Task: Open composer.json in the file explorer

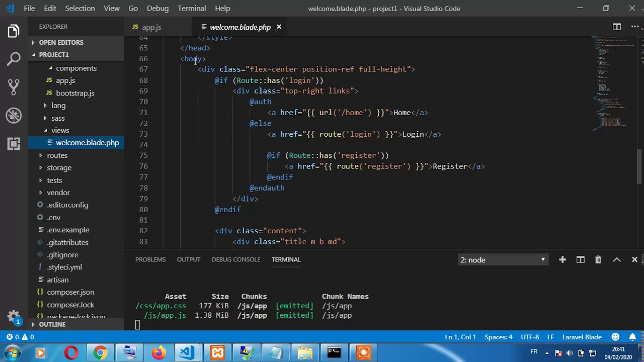Action: click(70, 292)
